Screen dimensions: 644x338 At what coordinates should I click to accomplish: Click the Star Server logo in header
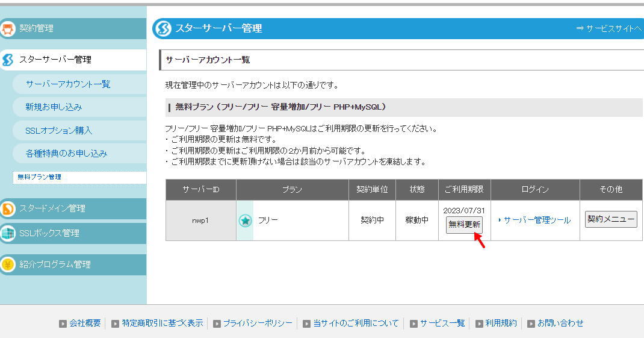[x=162, y=28]
